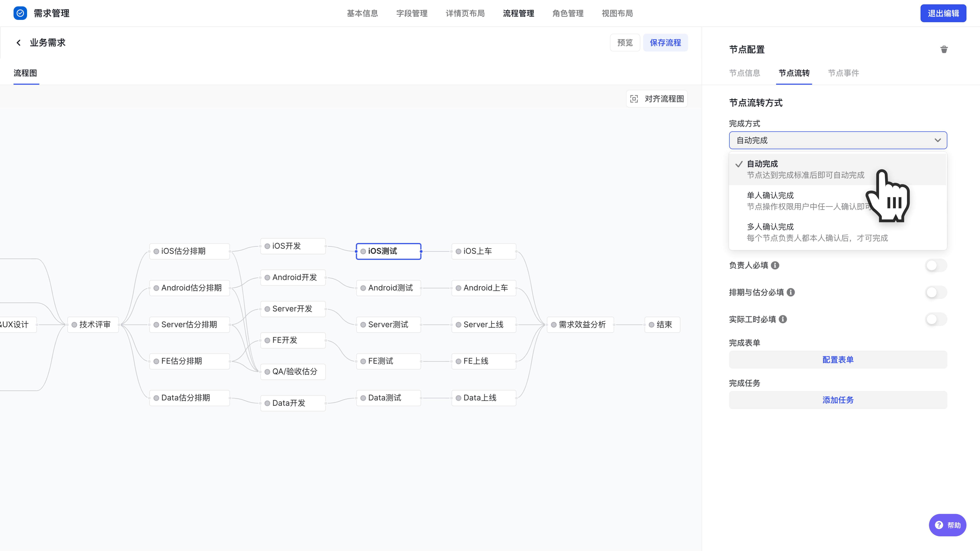This screenshot has width=980, height=551.
Task: Select the QA/验收估分 node
Action: [x=293, y=372]
